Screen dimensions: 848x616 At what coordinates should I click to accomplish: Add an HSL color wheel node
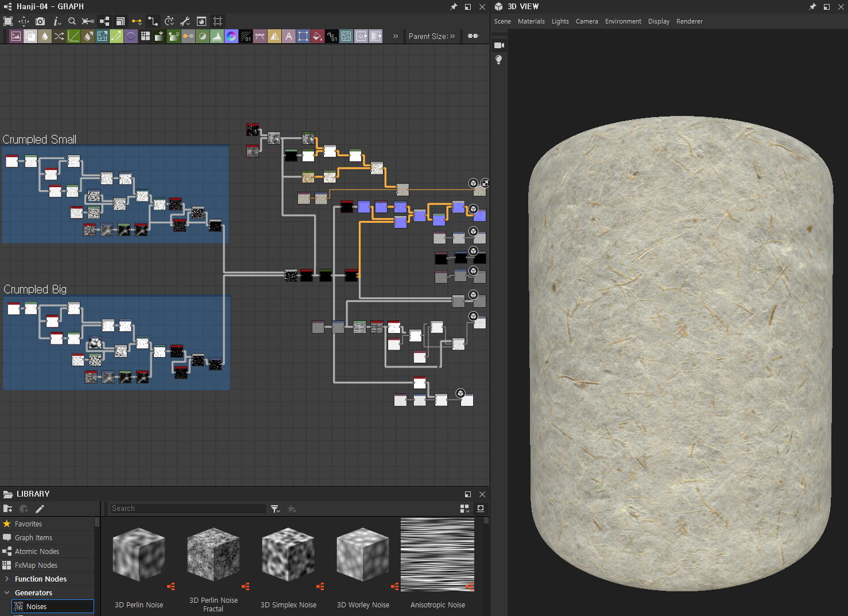[231, 36]
